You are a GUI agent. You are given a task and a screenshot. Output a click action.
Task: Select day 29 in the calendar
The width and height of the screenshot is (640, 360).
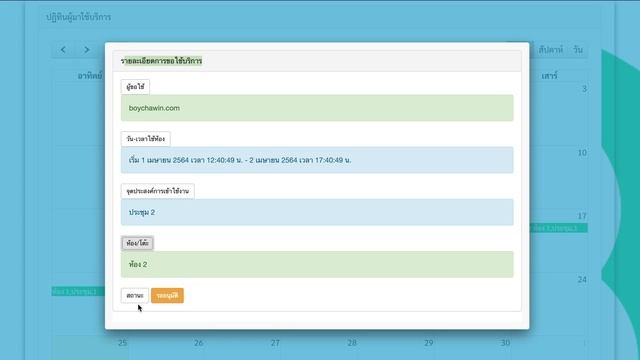point(429,343)
